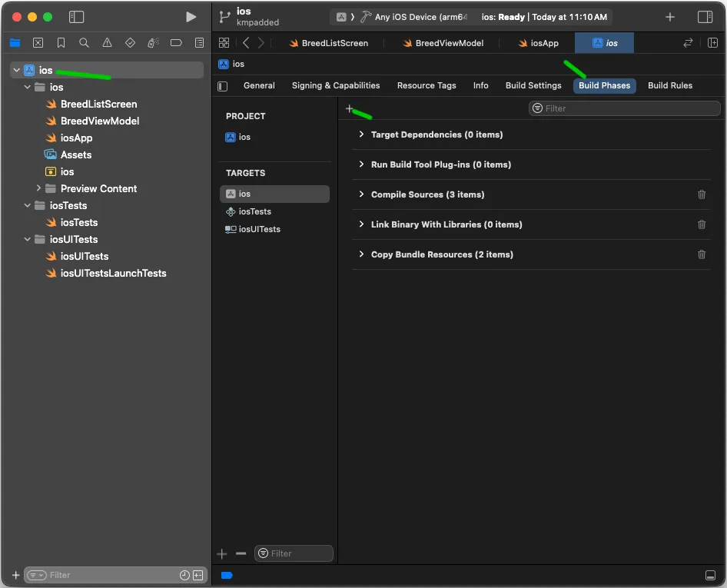Click the source control branch icon

[224, 17]
